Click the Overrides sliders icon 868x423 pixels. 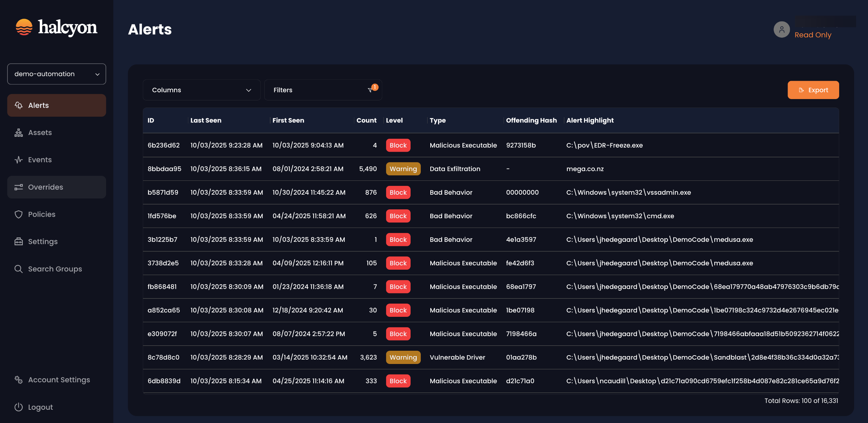tap(19, 187)
